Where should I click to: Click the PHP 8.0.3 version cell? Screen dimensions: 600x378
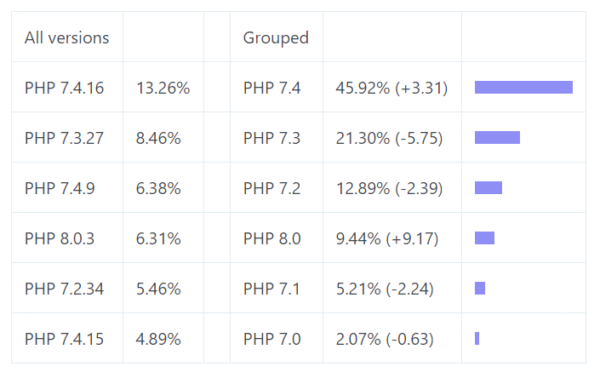[x=59, y=238]
